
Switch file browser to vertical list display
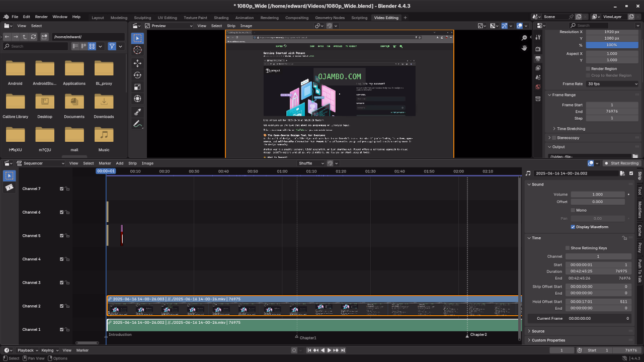[x=75, y=46]
